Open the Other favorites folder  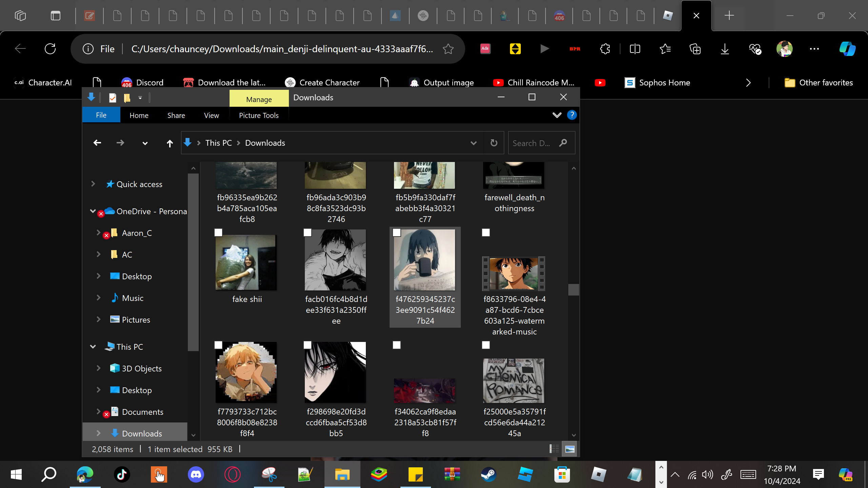point(818,83)
